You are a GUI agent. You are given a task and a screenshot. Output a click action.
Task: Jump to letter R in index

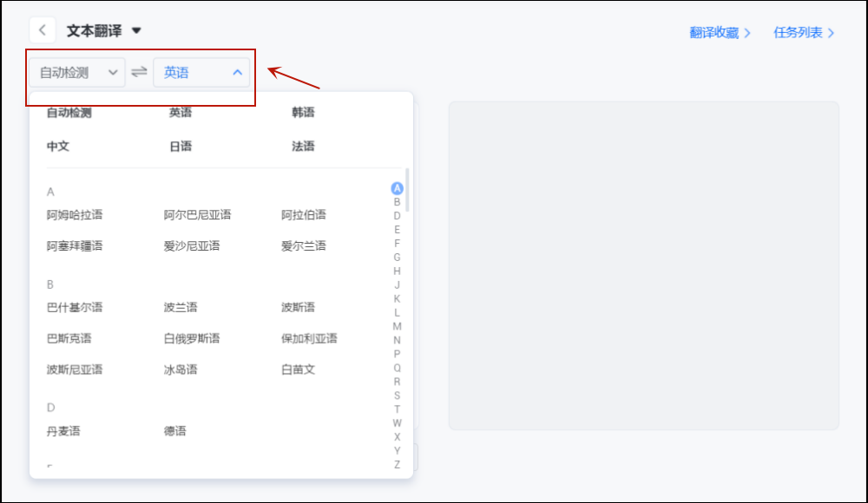point(397,382)
